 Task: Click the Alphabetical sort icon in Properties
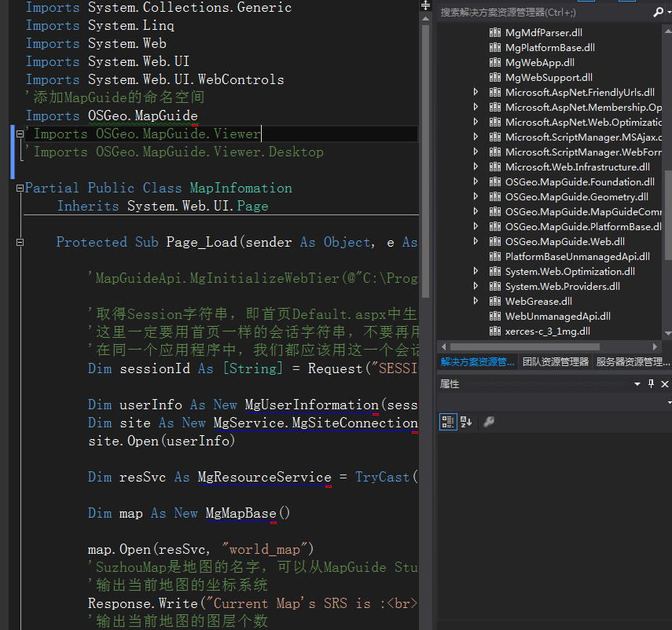point(466,422)
